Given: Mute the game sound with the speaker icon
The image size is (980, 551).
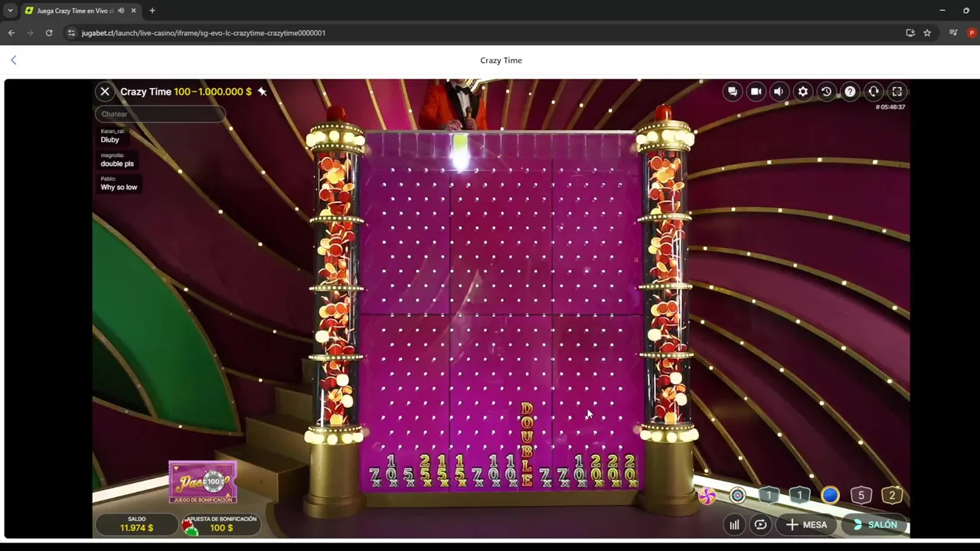Looking at the screenshot, I should [779, 91].
